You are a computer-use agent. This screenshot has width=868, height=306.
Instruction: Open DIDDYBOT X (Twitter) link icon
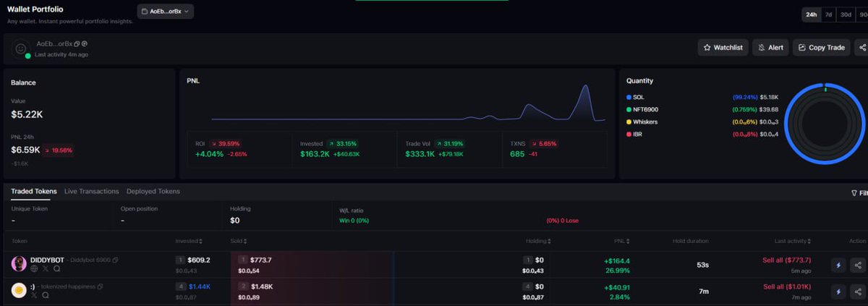(45, 268)
